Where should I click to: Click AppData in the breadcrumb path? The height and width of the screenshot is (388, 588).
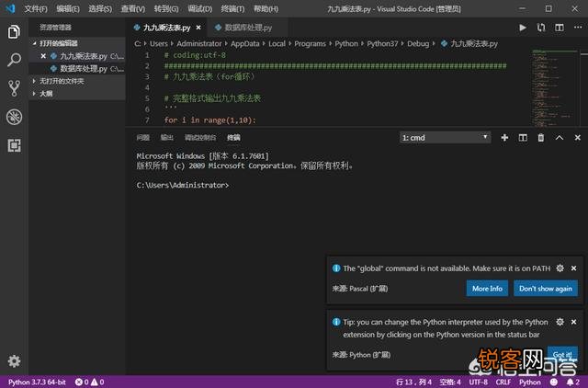pos(245,43)
